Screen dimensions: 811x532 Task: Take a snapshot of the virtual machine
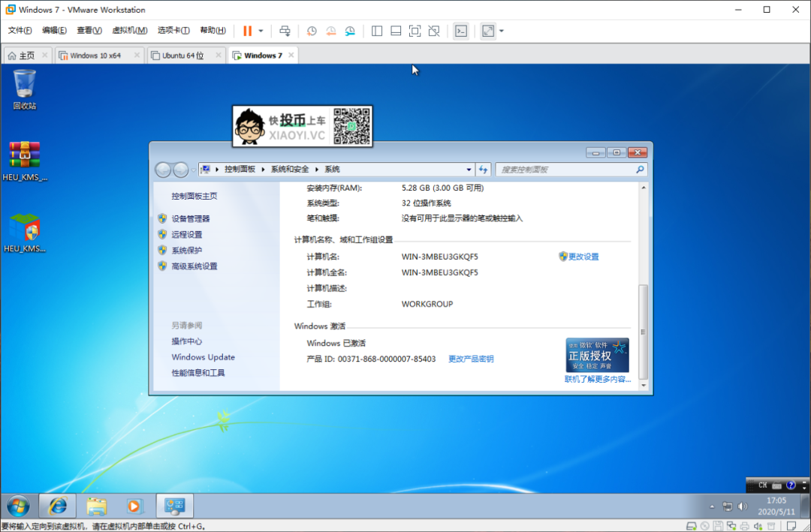click(x=312, y=31)
